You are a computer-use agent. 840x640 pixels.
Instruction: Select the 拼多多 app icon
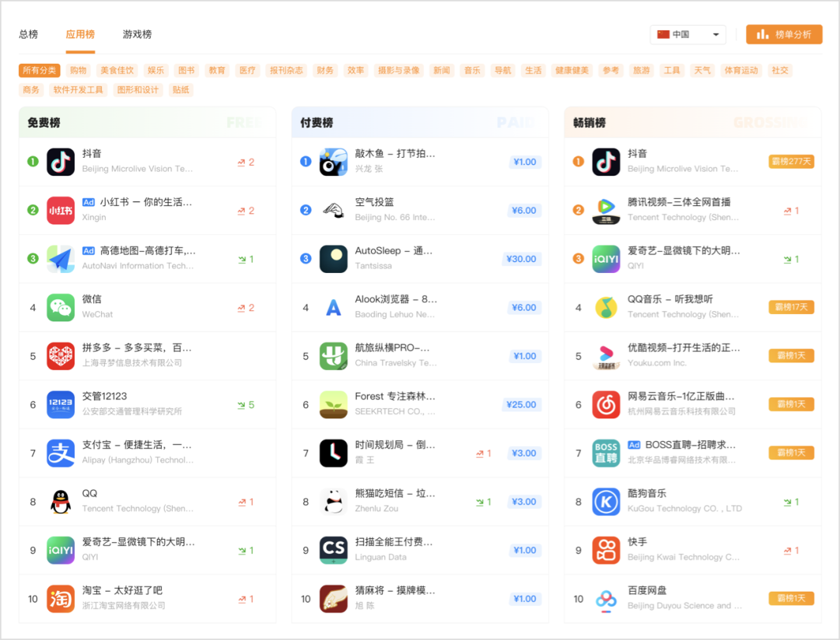click(61, 356)
